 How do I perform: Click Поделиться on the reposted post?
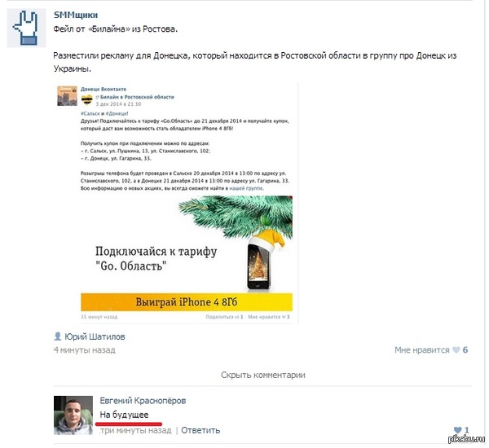(223, 317)
